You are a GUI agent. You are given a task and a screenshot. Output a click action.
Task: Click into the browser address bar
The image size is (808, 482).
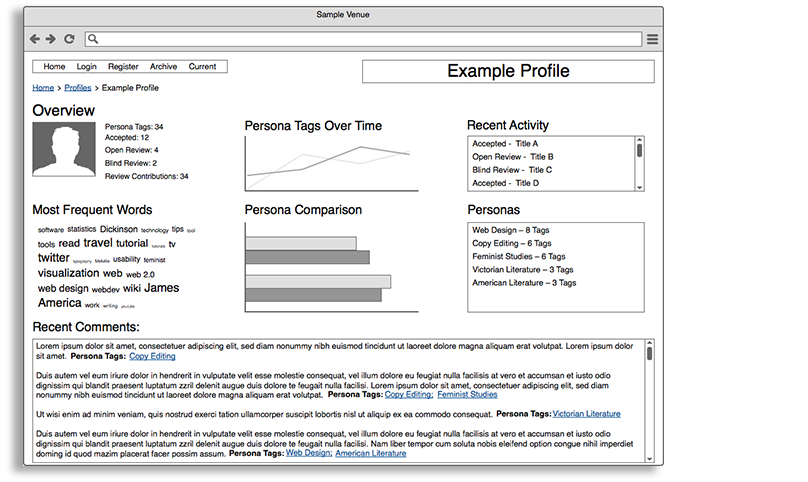click(x=363, y=39)
